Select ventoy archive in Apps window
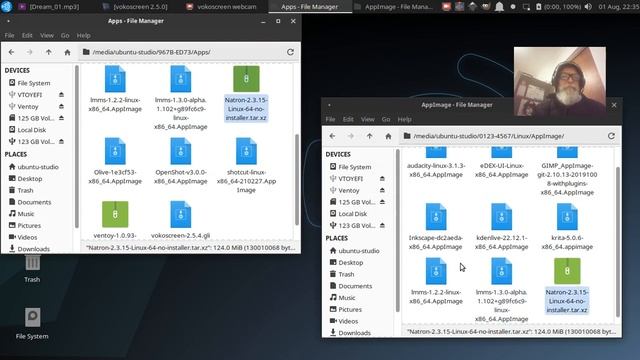640x360 pixels. 115,220
